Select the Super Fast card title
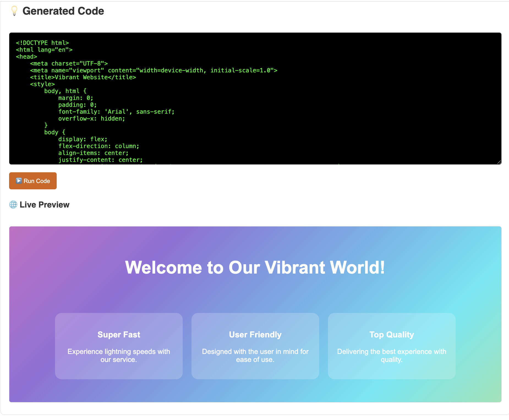The width and height of the screenshot is (509, 420). pos(119,335)
